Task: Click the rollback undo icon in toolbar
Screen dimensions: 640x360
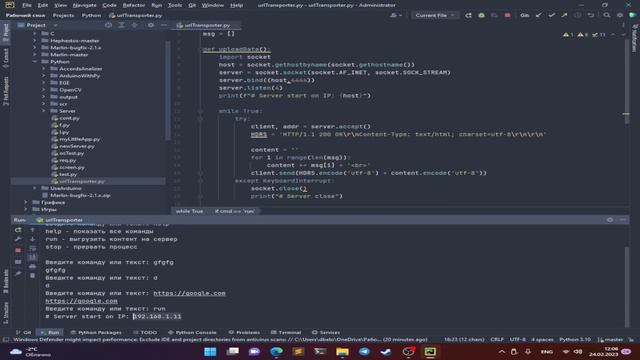Action: (x=591, y=15)
